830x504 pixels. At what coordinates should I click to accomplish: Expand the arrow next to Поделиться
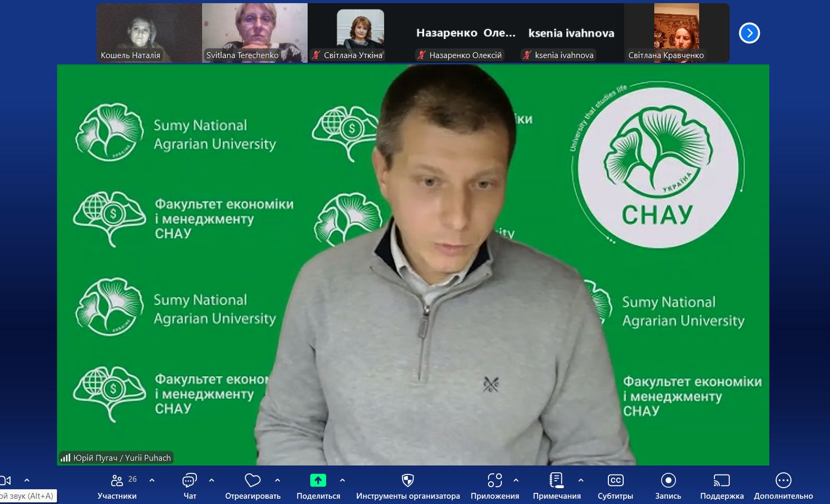coord(342,480)
